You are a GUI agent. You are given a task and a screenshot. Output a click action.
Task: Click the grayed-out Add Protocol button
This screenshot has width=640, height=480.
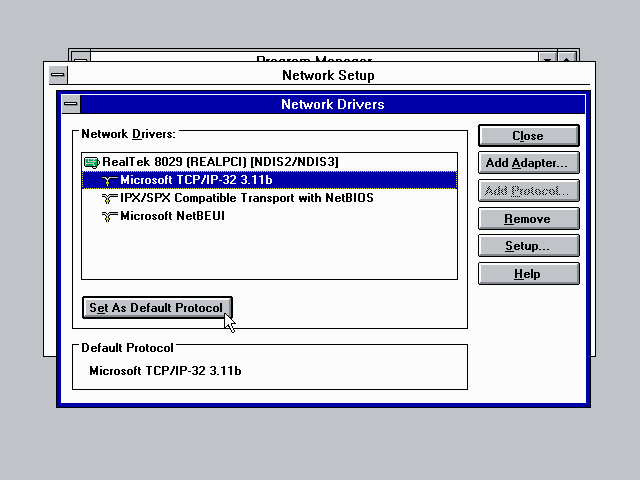click(529, 191)
